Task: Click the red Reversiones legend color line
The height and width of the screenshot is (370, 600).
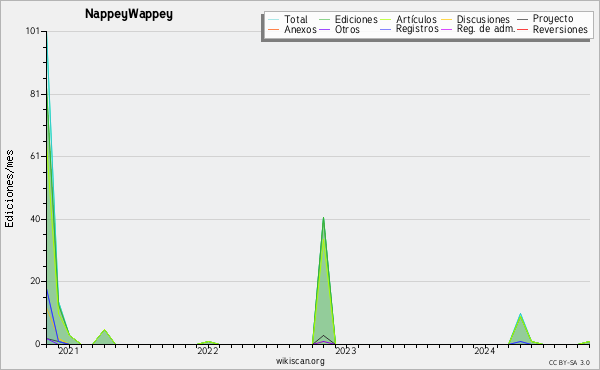Action: (522, 29)
